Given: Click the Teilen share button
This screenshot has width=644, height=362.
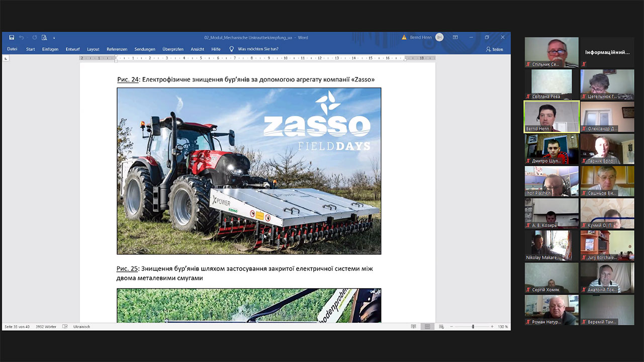Looking at the screenshot, I should tap(495, 49).
